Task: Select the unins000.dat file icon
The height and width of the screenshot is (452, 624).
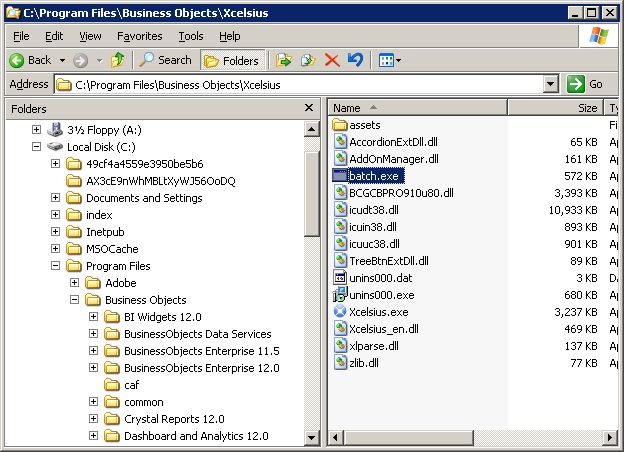Action: (340, 277)
